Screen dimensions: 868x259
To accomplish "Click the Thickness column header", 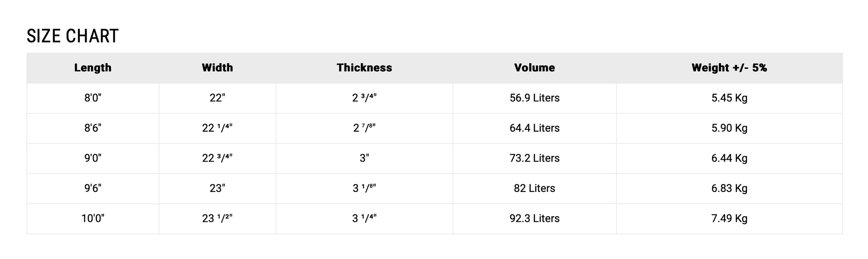I will tap(364, 68).
